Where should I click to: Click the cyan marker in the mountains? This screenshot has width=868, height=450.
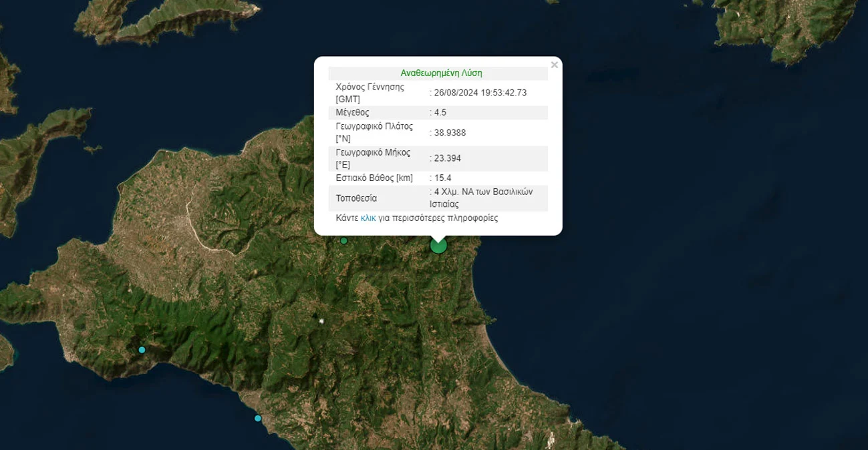(x=142, y=350)
